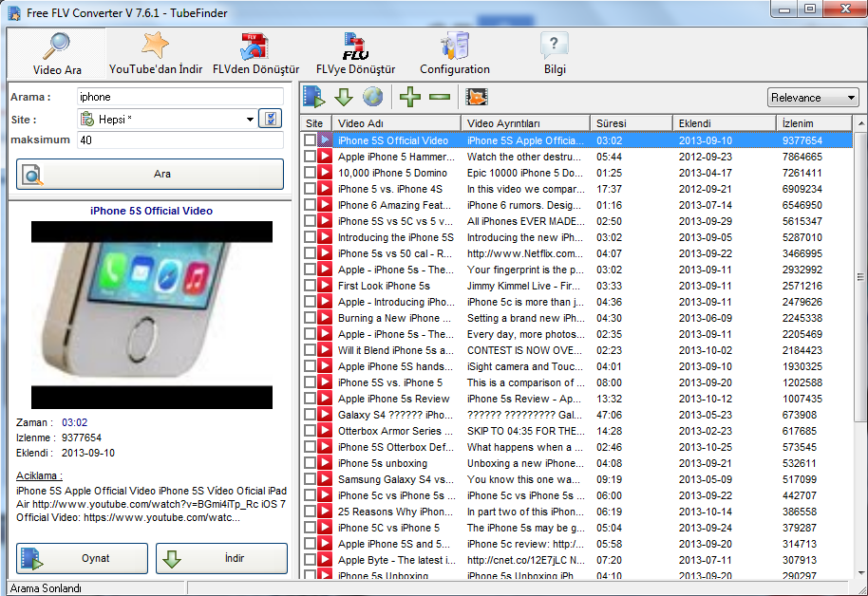
Task: Sort by İzlenim column header
Action: 814,123
